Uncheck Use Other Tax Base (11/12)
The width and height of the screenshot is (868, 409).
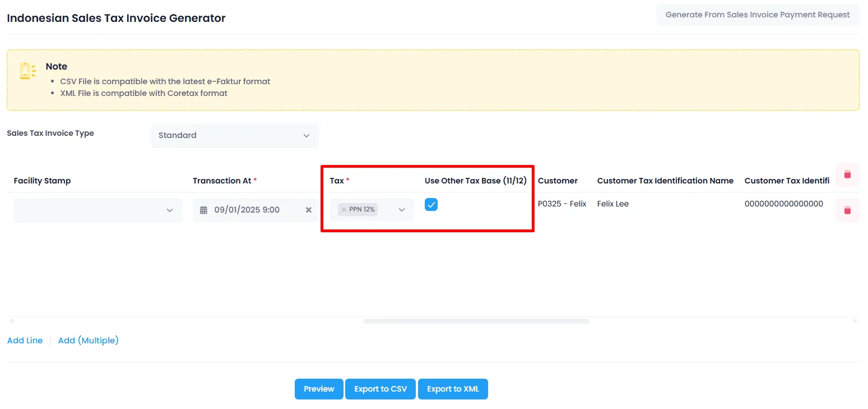(x=431, y=205)
